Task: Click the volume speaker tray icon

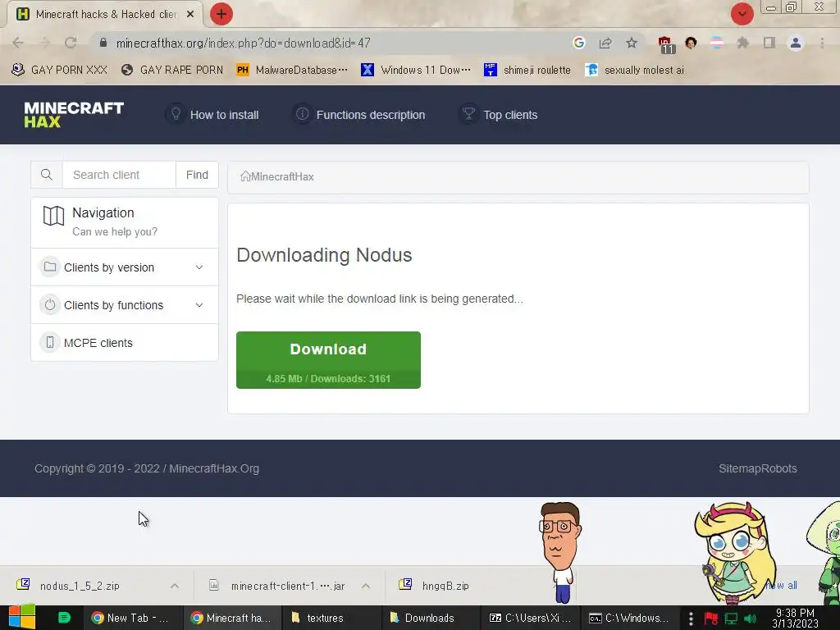Action: [750, 619]
